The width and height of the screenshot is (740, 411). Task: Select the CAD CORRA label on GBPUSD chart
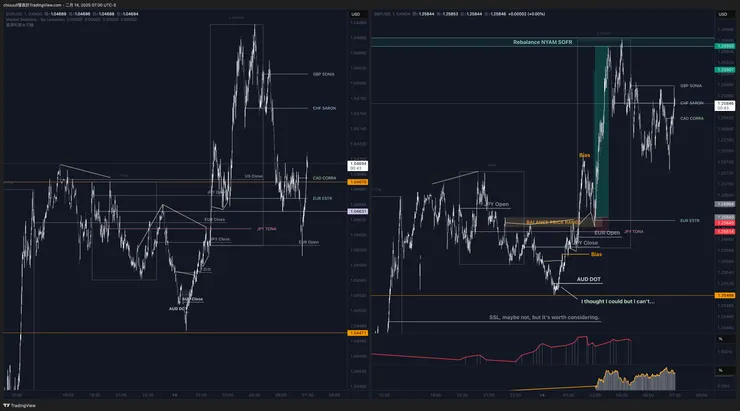[x=692, y=118]
